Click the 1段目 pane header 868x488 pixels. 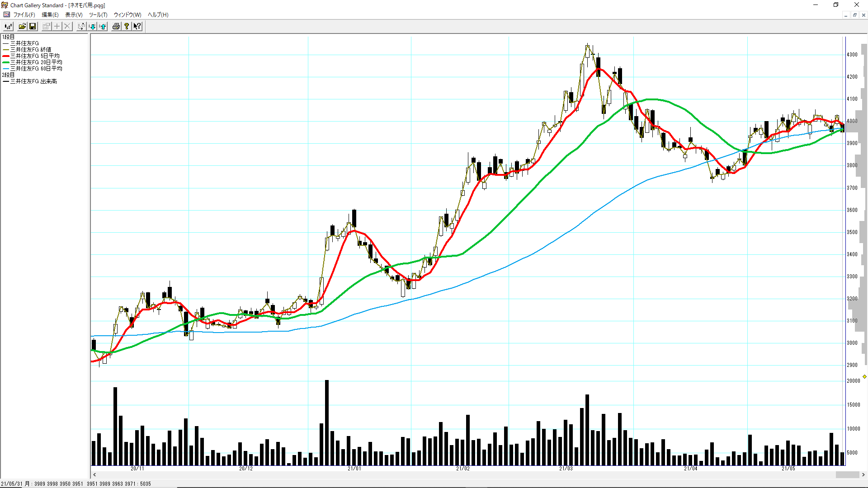pyautogui.click(x=8, y=37)
